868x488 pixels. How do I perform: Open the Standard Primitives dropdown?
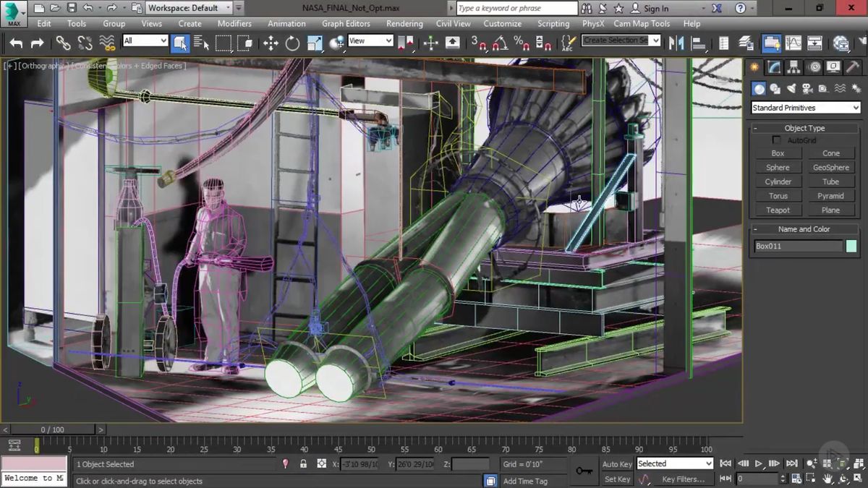click(x=804, y=107)
